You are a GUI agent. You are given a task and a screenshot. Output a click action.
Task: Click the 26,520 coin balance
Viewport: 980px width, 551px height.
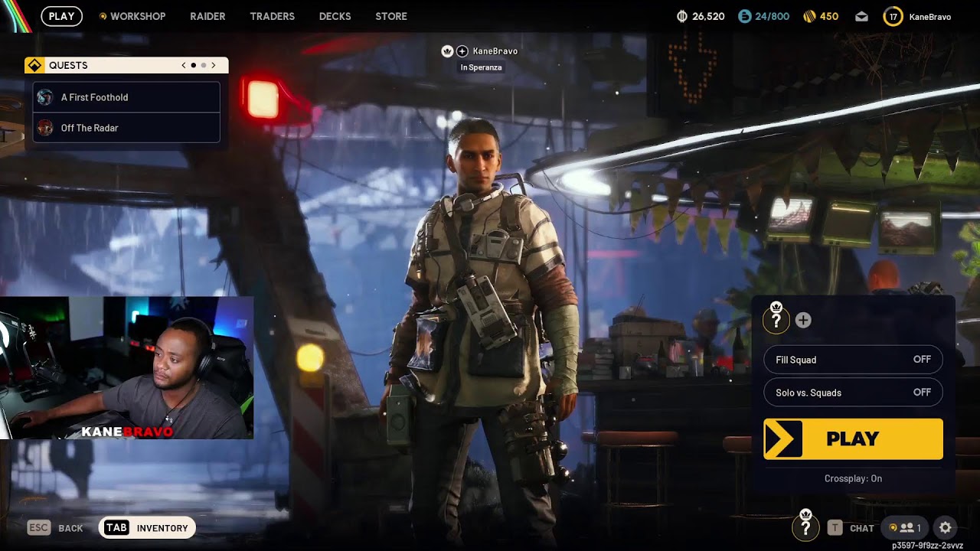point(708,16)
